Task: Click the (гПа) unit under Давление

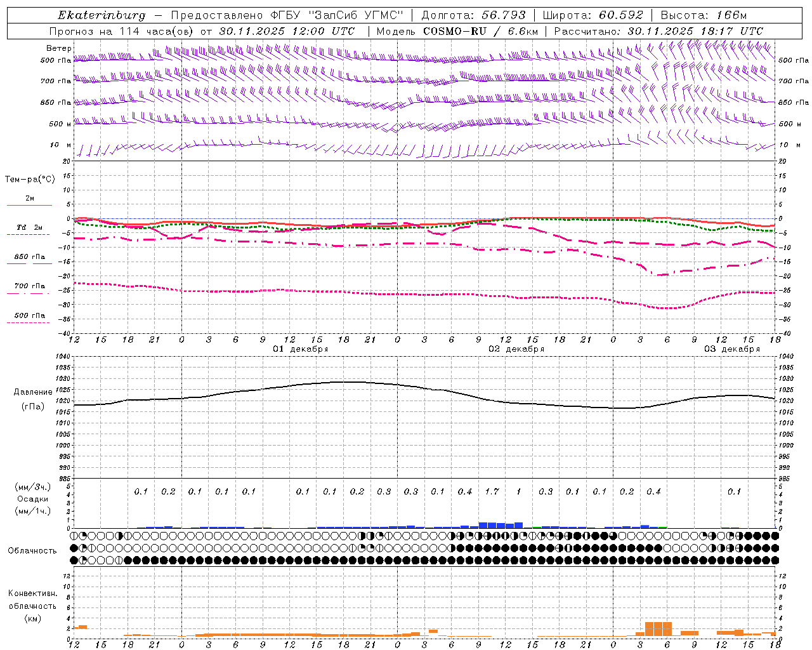Action: point(33,407)
